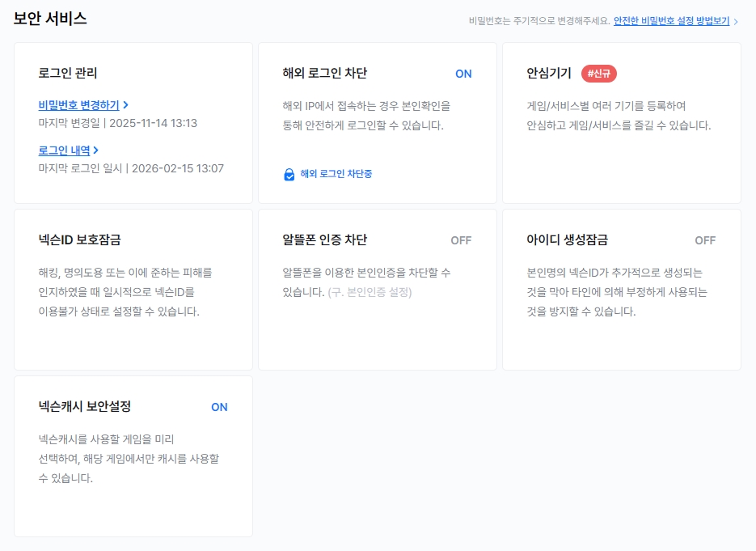The height and width of the screenshot is (551, 756).
Task: Click the 아이디 생성잠금 description text
Action: click(x=617, y=292)
